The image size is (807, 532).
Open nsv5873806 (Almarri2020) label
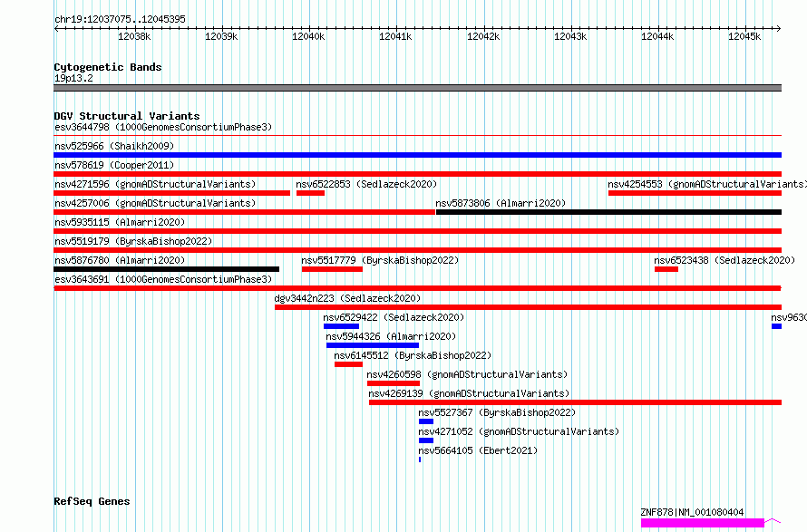tap(501, 203)
